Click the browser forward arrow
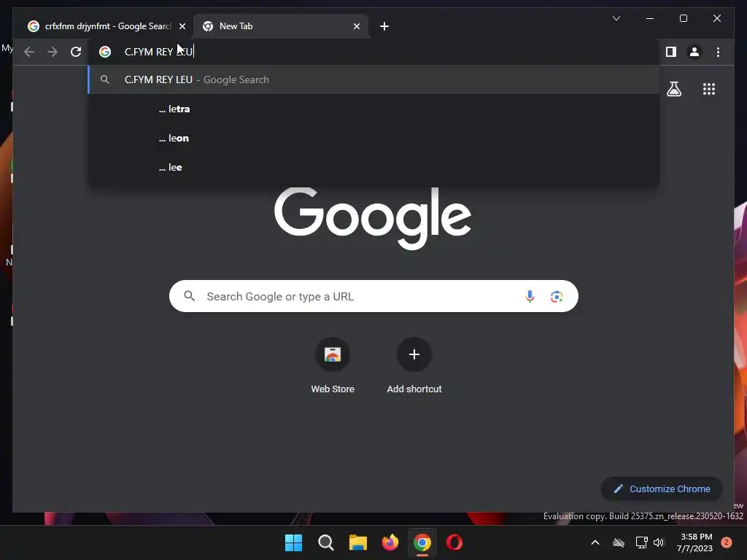 (x=53, y=52)
